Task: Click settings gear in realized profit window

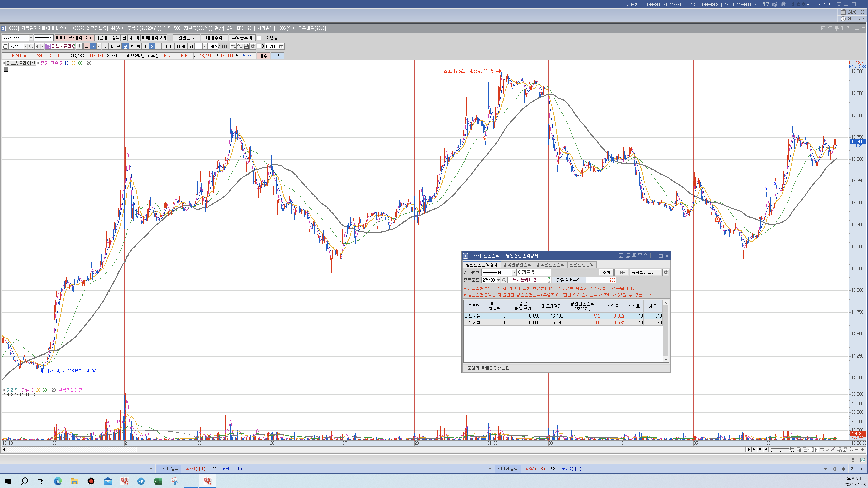Action: (x=665, y=272)
